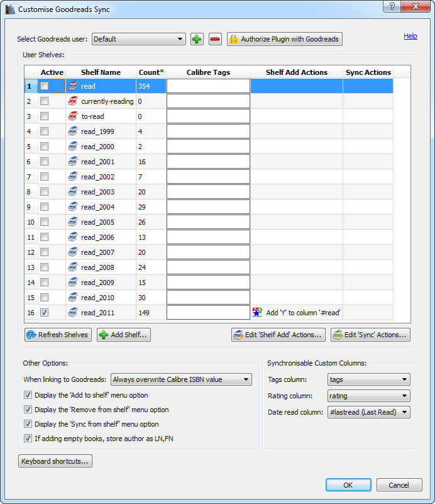435x504 pixels.
Task: Click the read_2002 shelf icon
Action: 73,176
